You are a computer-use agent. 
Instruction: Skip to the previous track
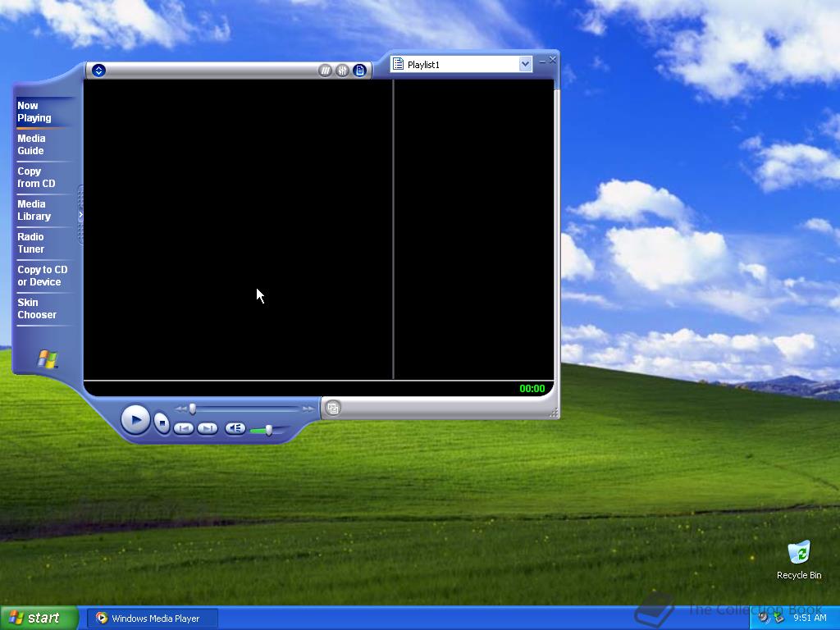tap(184, 428)
